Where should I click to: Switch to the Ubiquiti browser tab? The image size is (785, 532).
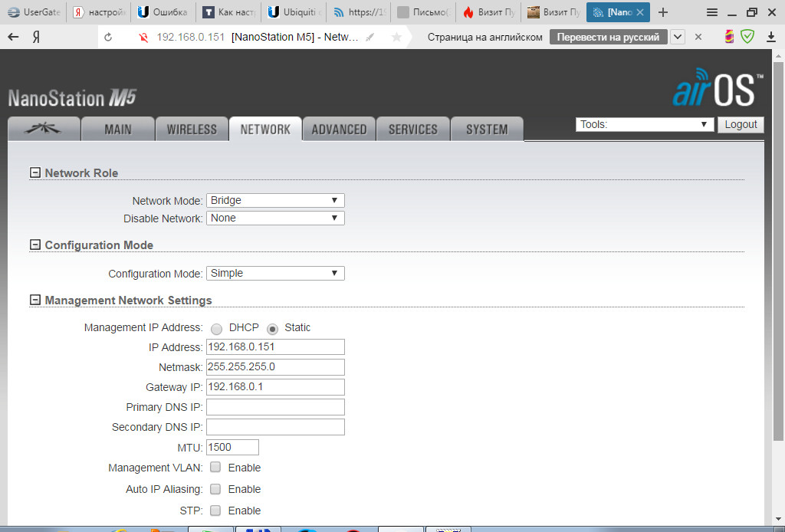pos(294,12)
